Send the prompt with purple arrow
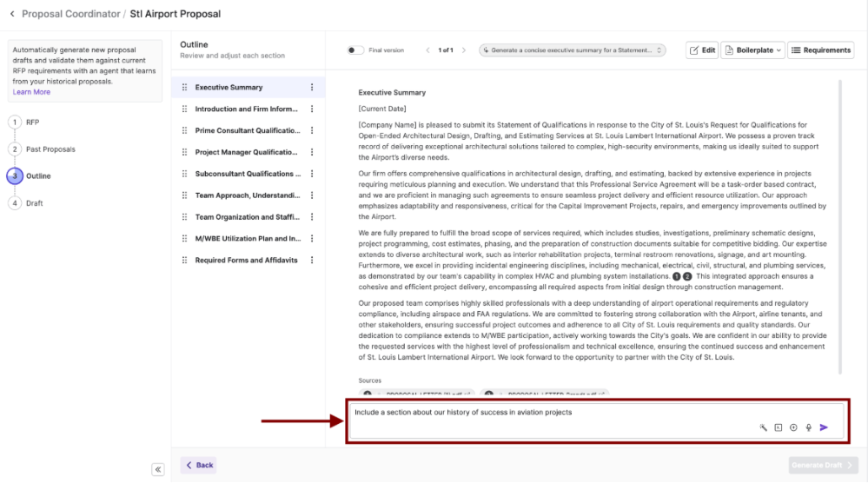Viewport: 868px width, 483px height. [824, 427]
